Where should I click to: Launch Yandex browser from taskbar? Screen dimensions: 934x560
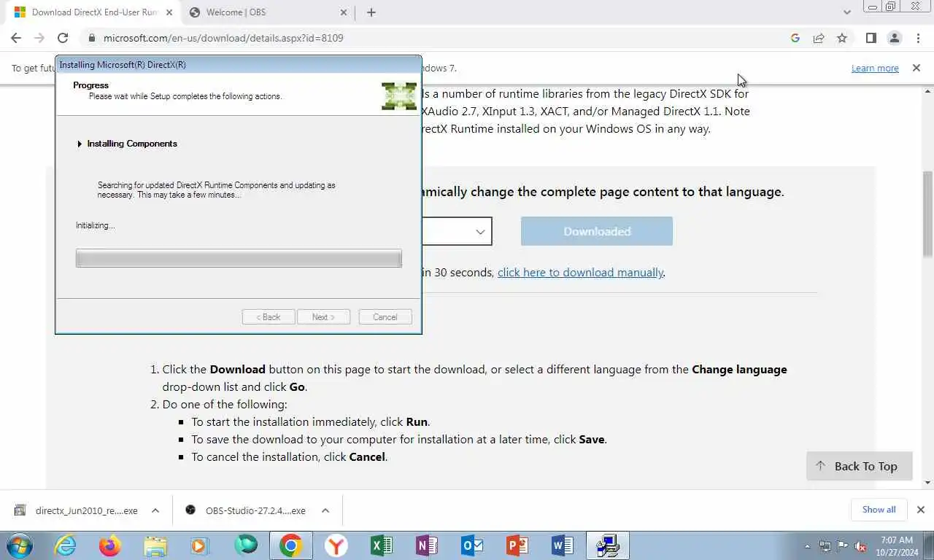pyautogui.click(x=336, y=545)
